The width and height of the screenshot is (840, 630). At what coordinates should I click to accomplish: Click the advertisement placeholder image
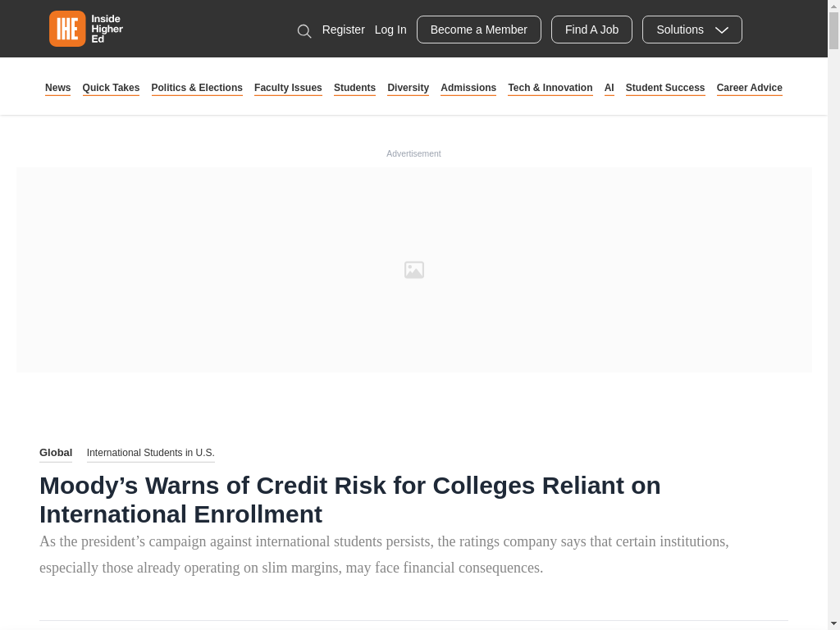pos(414,270)
